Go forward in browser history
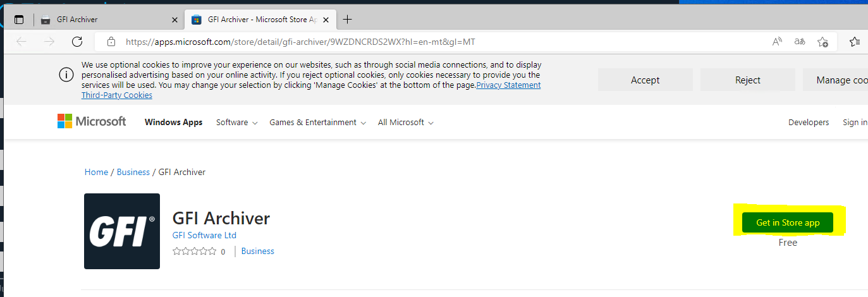Screen dimensions: 868x297 click(x=49, y=42)
